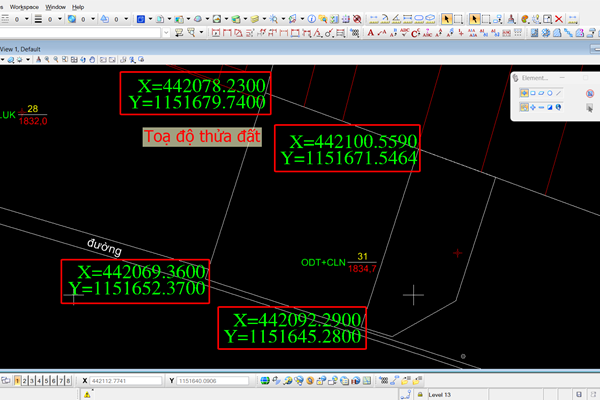The image size is (600, 400).
Task: Select the Place Text red A tool
Action: (370, 33)
